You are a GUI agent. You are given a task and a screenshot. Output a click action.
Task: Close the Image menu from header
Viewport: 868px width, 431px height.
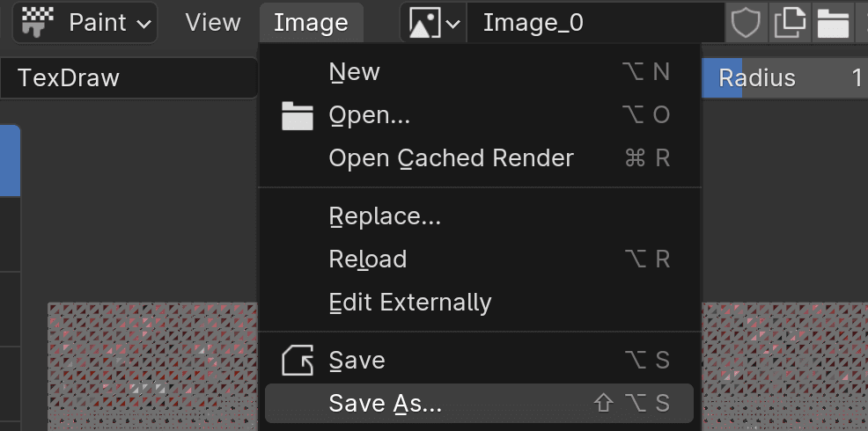click(311, 23)
